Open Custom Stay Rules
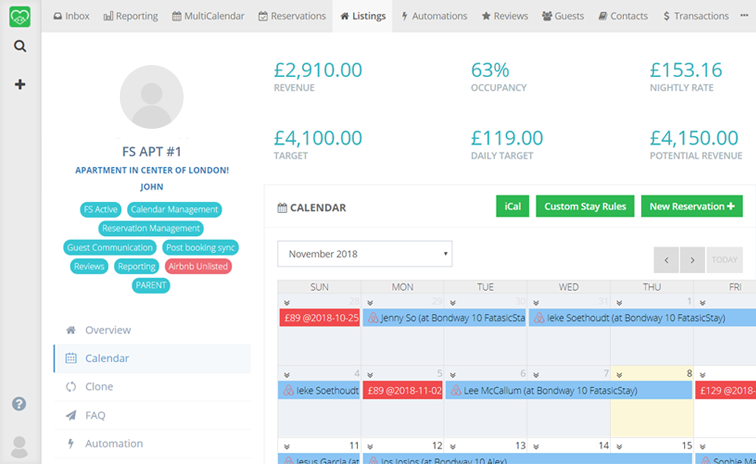756x464 pixels. (x=585, y=206)
